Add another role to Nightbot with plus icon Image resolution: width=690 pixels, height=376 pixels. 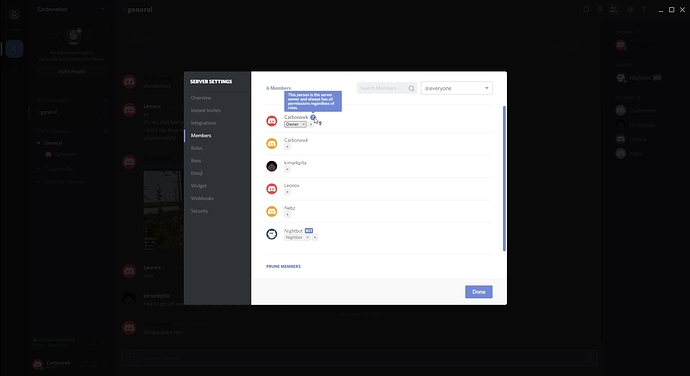click(315, 237)
